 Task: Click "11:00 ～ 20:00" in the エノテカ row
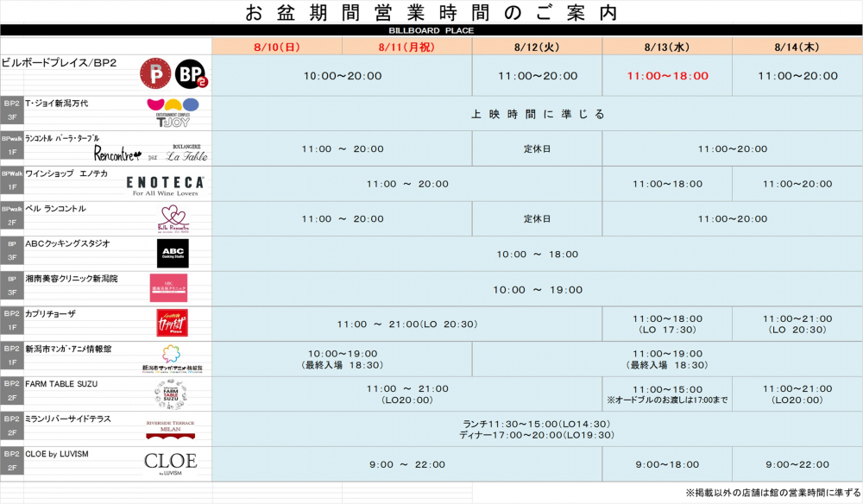[x=407, y=184]
